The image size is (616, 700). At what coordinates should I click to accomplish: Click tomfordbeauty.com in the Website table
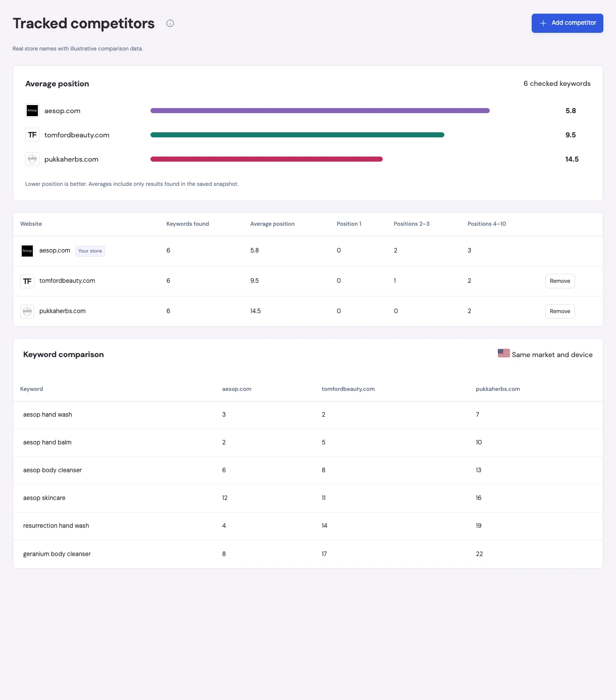(x=67, y=281)
